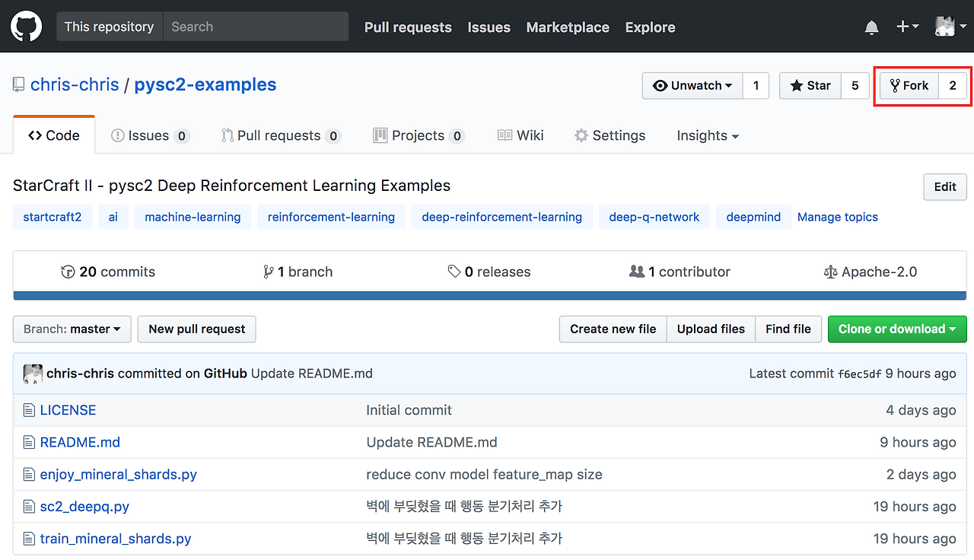Open the startcraft2 topic tag
Screen dimensions: 974x560
tap(53, 217)
